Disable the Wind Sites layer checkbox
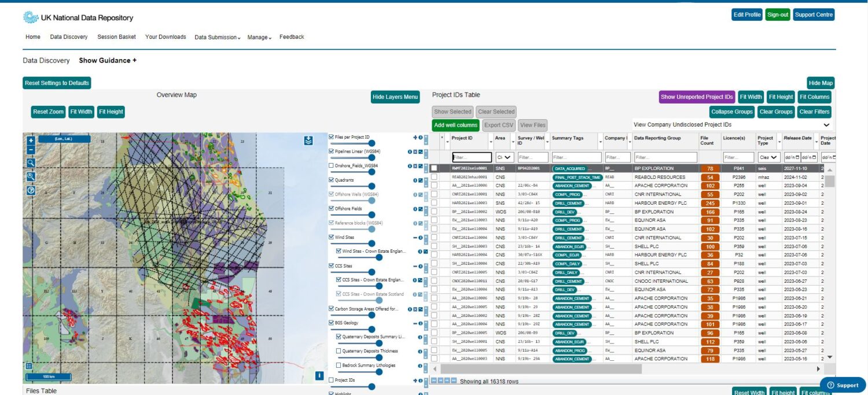 coord(331,237)
